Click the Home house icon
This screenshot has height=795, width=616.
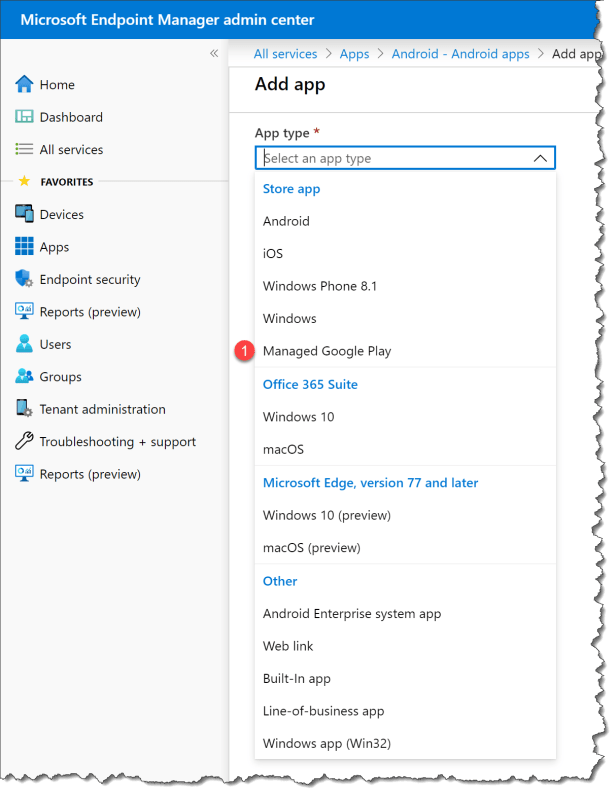pos(24,84)
